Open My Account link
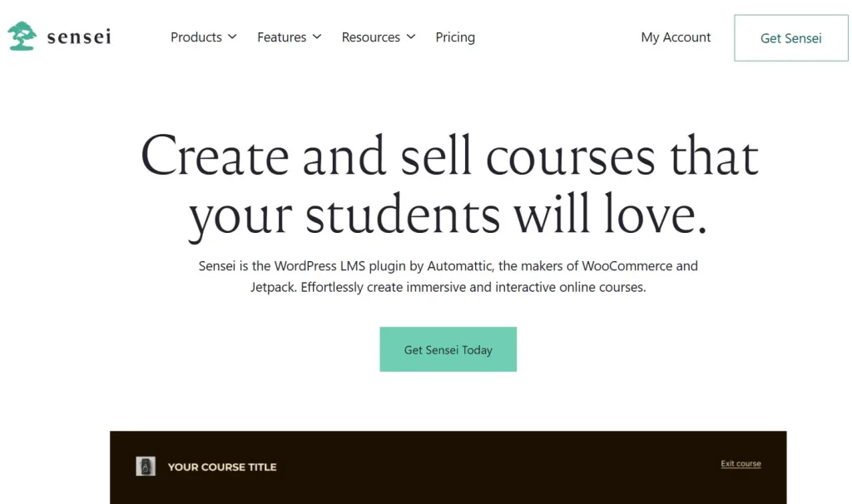The width and height of the screenshot is (852, 504). coord(676,37)
